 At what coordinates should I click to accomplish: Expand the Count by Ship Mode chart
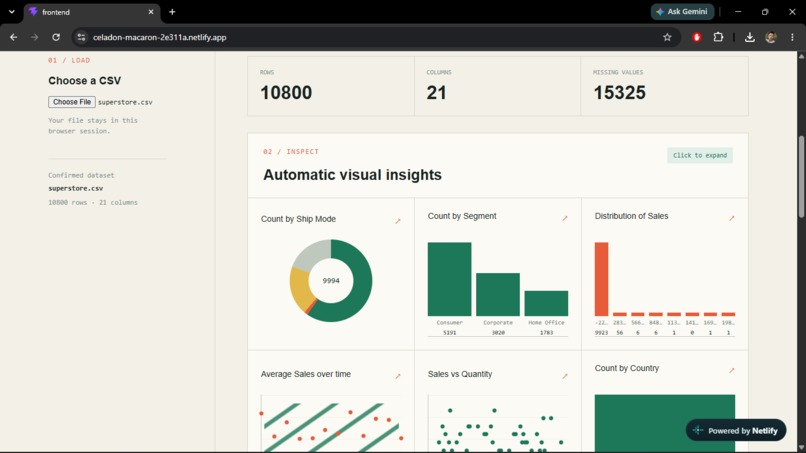click(x=398, y=221)
